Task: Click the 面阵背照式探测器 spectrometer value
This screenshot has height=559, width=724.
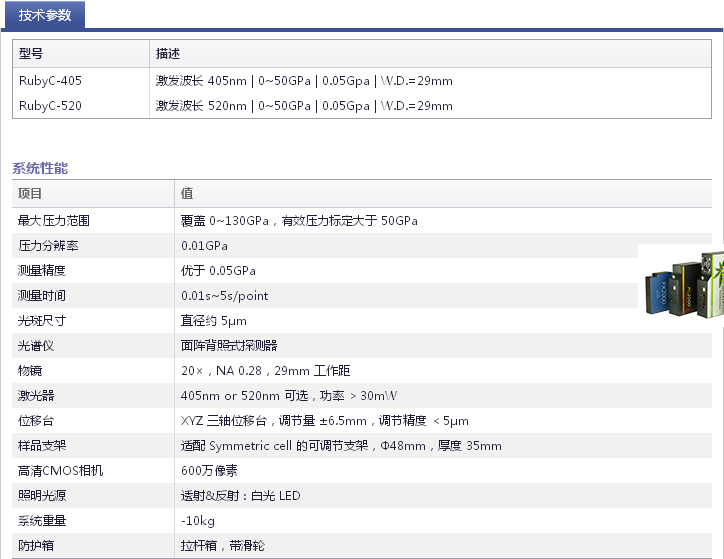Action: [x=229, y=346]
